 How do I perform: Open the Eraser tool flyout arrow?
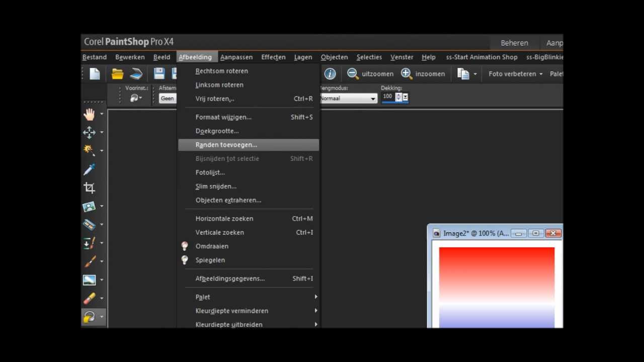pyautogui.click(x=102, y=299)
